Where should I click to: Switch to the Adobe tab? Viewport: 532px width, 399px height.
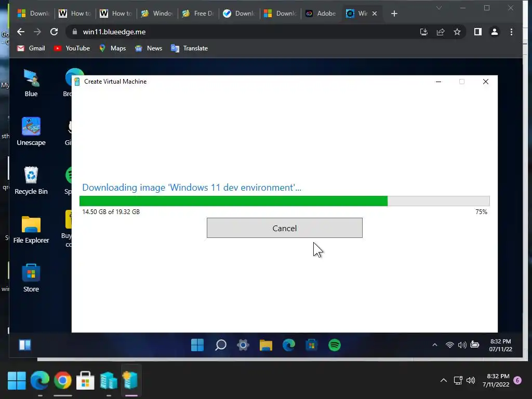(321, 13)
